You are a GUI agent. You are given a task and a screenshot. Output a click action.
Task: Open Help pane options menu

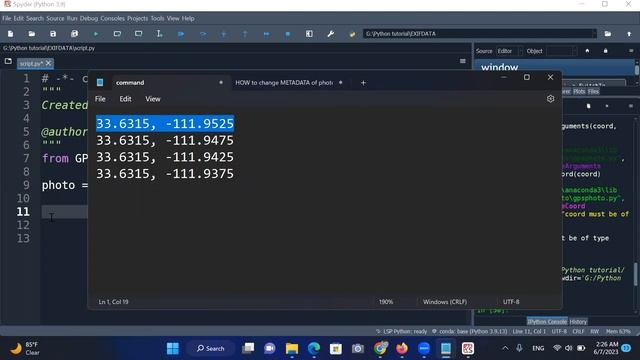(631, 51)
